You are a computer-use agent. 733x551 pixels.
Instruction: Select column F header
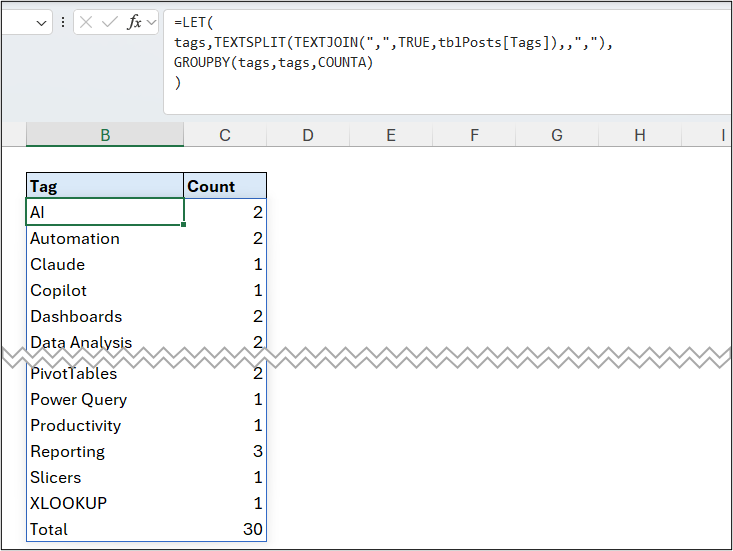tap(474, 135)
